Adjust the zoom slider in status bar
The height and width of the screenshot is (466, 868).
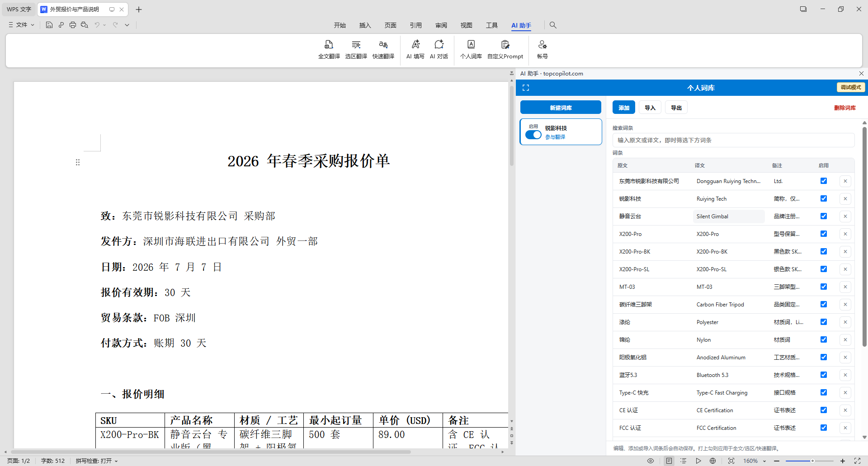pyautogui.click(x=812, y=461)
